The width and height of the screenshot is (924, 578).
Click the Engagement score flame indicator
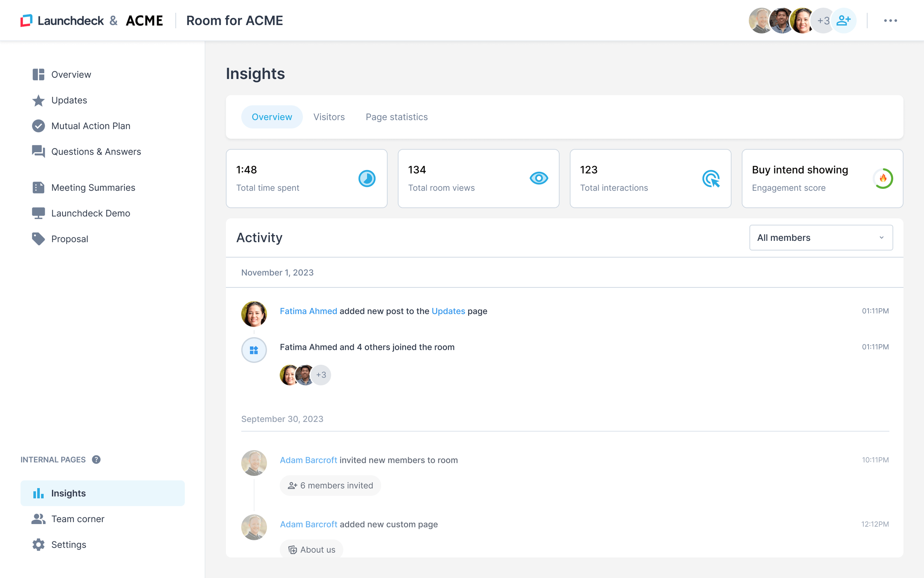[x=883, y=178]
